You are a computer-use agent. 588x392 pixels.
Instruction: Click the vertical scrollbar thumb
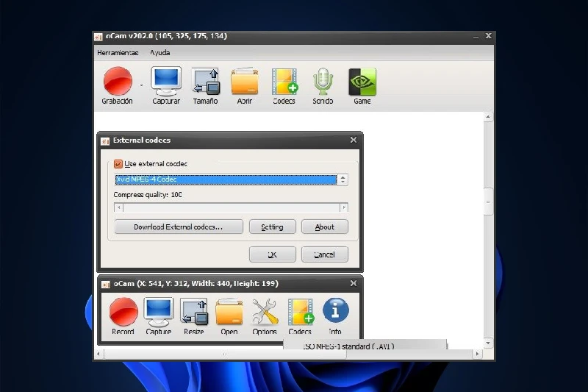[488, 202]
